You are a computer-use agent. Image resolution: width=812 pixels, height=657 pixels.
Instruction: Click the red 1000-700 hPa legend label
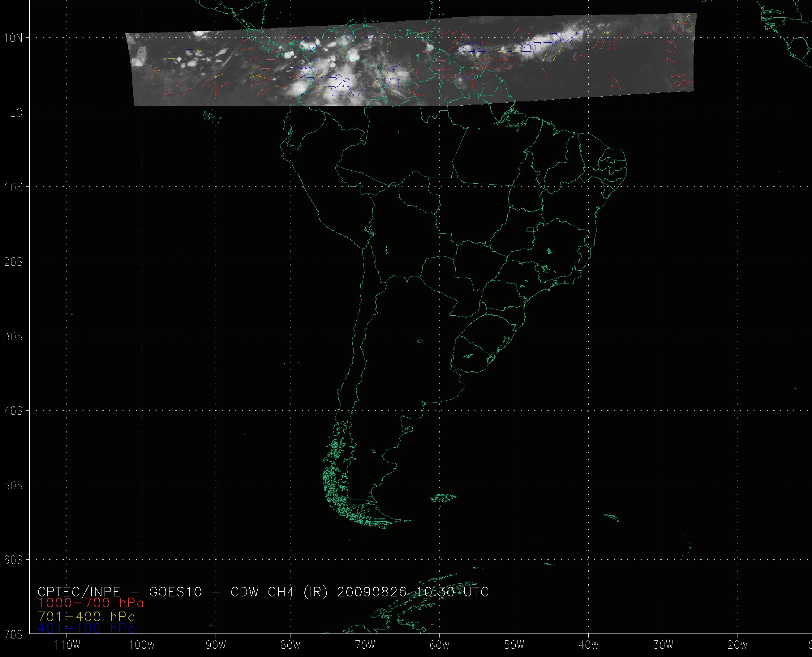tap(91, 603)
